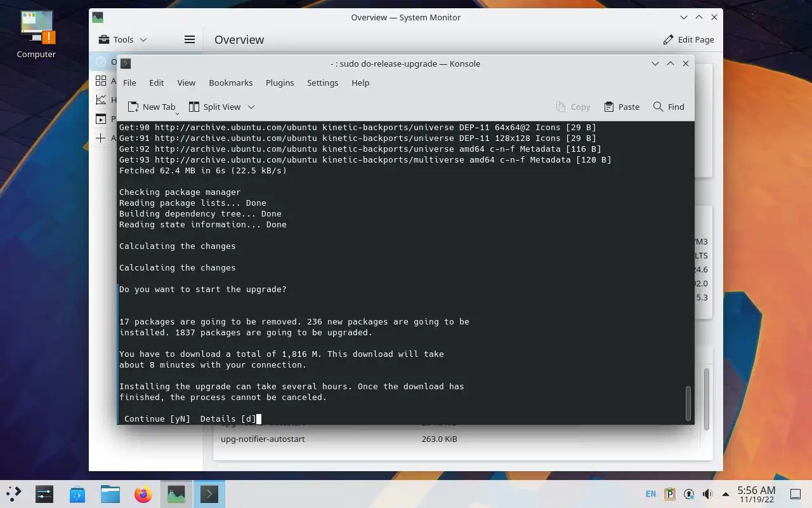Screen dimensions: 812x508
Task: Close the System Monitor window
Action: 714,17
